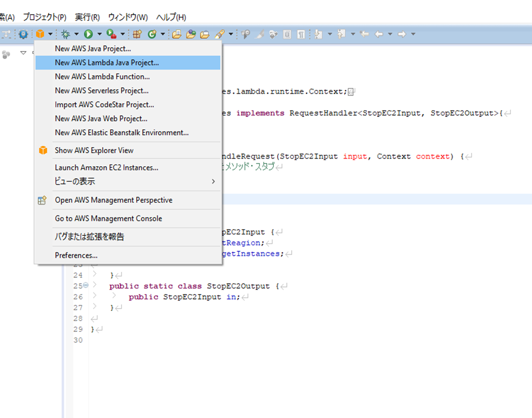Screen dimensions: 532x418
Task: Click the AWS cube icon beside Show AWS Explorer View
Action: point(43,150)
